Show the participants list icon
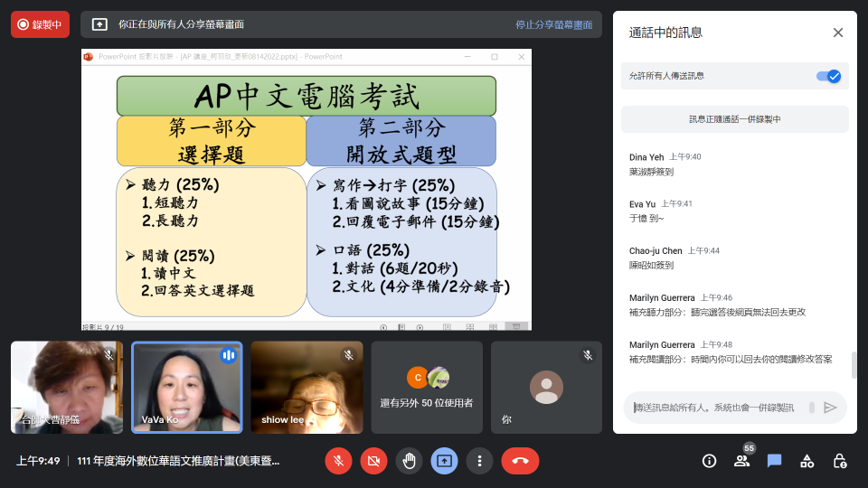Screen dimensions: 868x488 [x=741, y=461]
